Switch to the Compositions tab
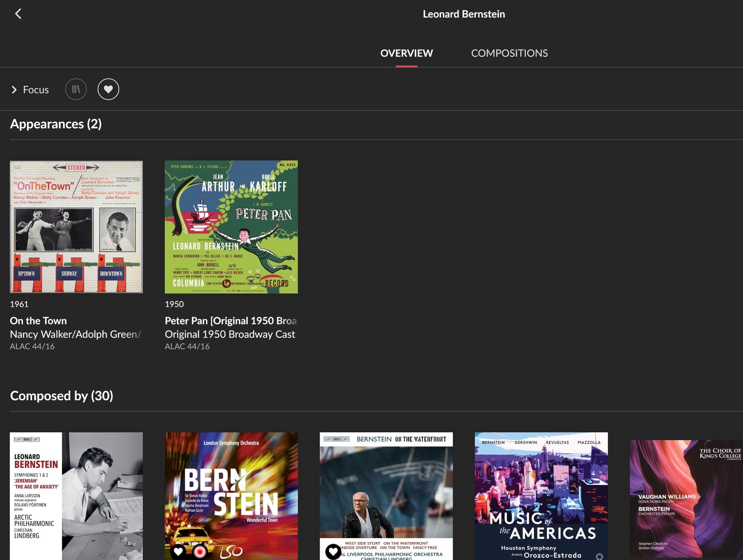The image size is (743, 560). [509, 53]
